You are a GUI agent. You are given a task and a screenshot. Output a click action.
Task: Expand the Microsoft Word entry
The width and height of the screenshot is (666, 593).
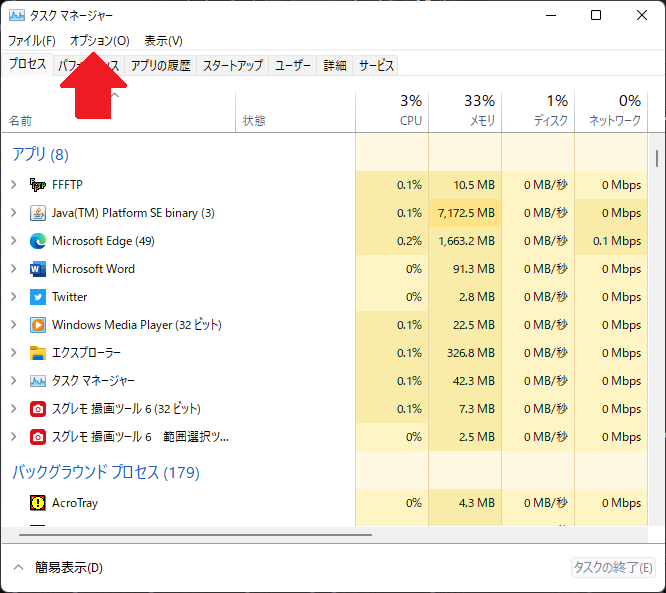(x=14, y=269)
